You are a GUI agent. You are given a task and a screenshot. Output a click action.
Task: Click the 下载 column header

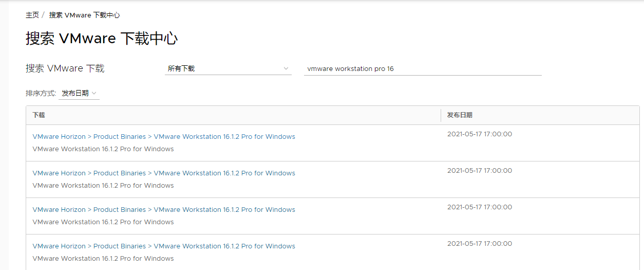click(x=39, y=115)
